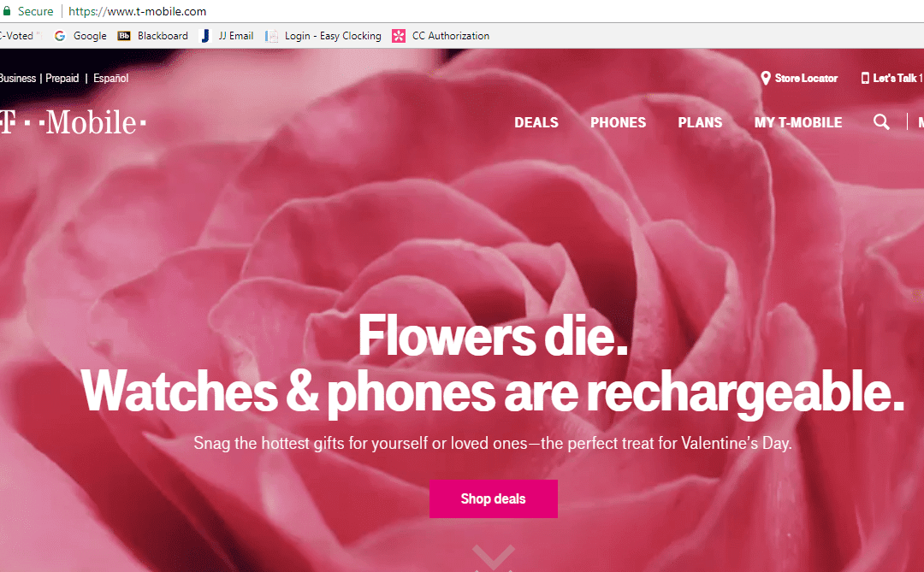
Task: Click the Store Locator pin icon
Action: pos(766,78)
